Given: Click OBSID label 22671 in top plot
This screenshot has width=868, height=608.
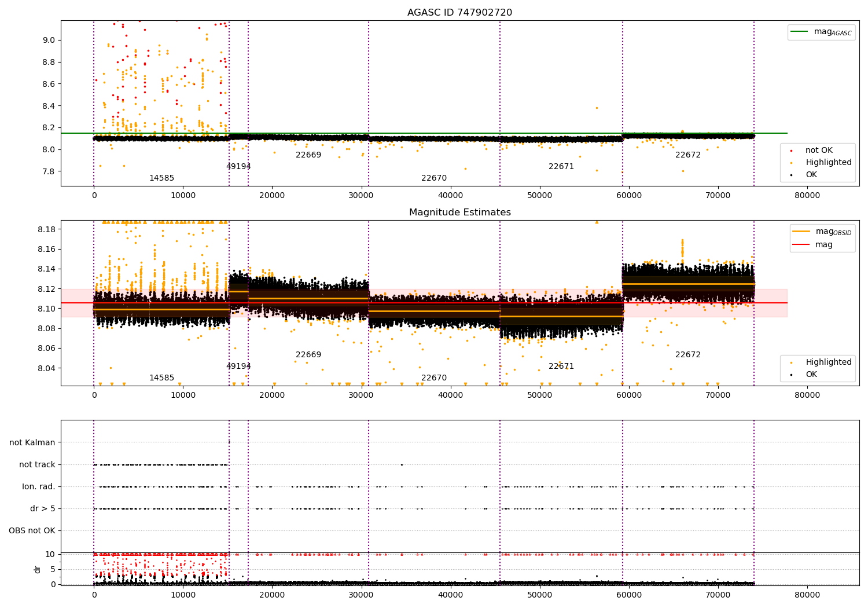Looking at the screenshot, I should (561, 167).
